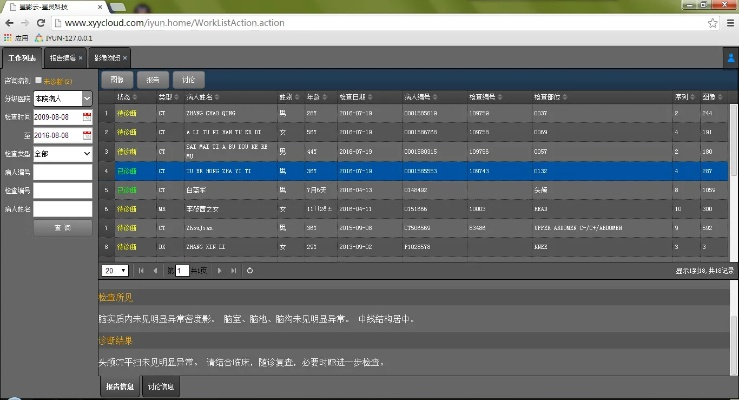Go to the first page of results
Image resolution: width=739 pixels, height=400 pixels.
tap(141, 270)
